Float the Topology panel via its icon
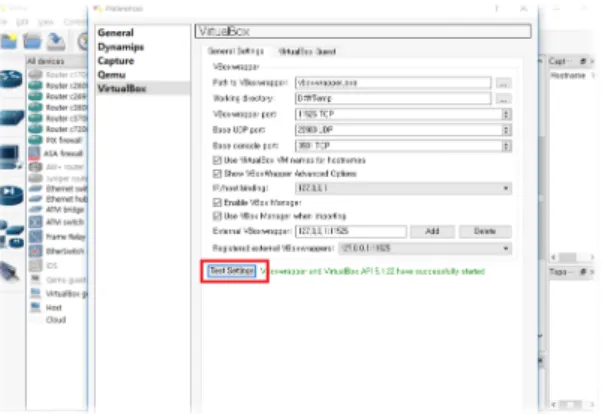Viewport: 602px width, 414px height. click(583, 272)
